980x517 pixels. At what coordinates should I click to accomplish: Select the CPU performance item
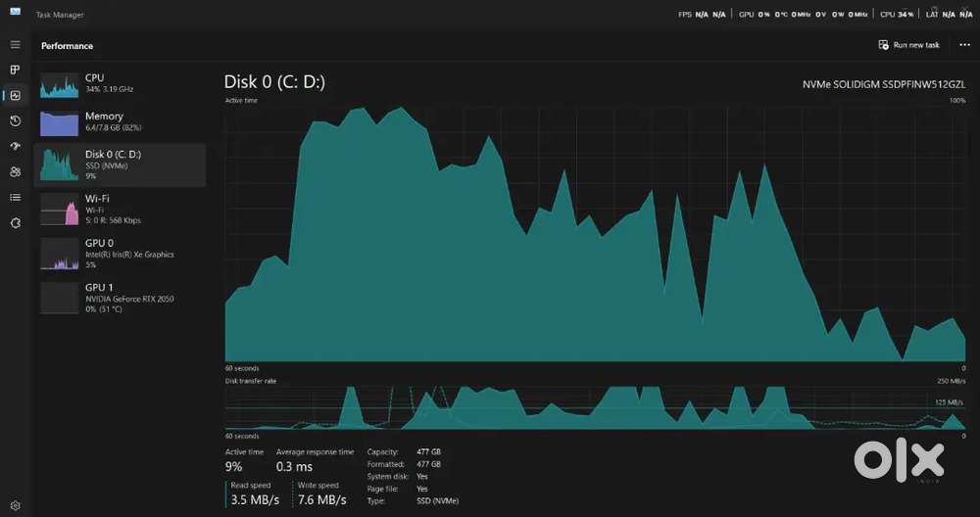tap(120, 84)
